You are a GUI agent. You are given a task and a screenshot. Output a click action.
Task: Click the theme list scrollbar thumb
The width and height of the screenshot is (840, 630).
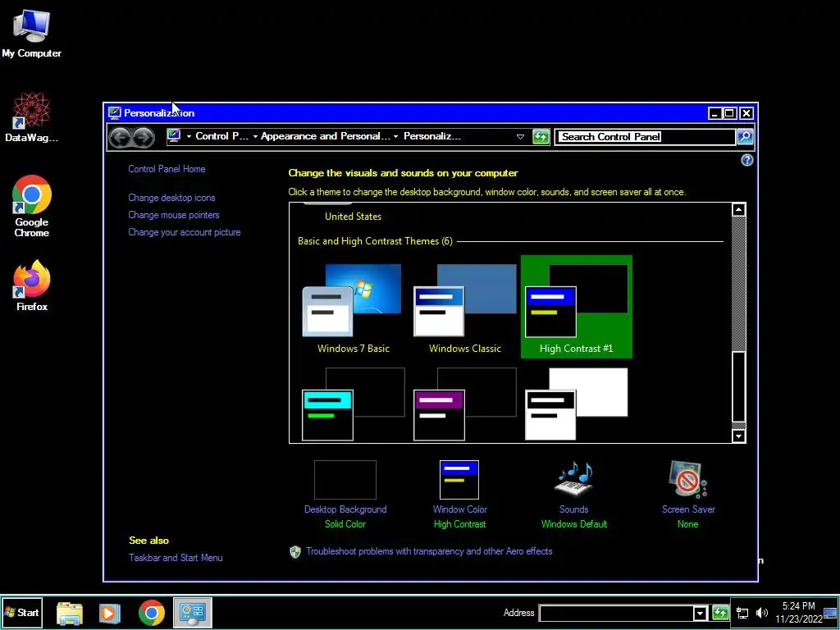pyautogui.click(x=739, y=387)
